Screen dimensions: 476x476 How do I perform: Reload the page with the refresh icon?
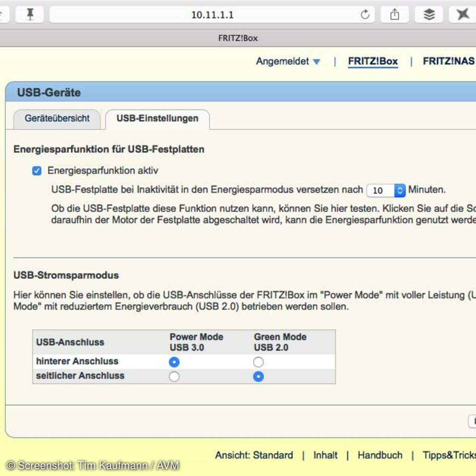(365, 15)
